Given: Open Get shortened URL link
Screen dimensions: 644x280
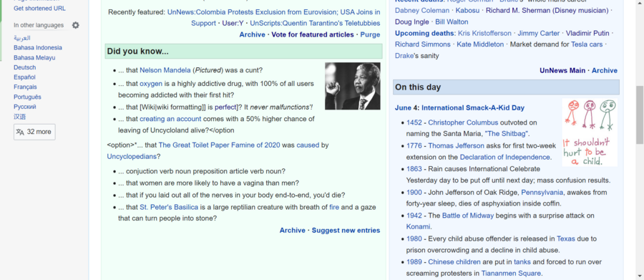Looking at the screenshot, I should click(x=39, y=8).
